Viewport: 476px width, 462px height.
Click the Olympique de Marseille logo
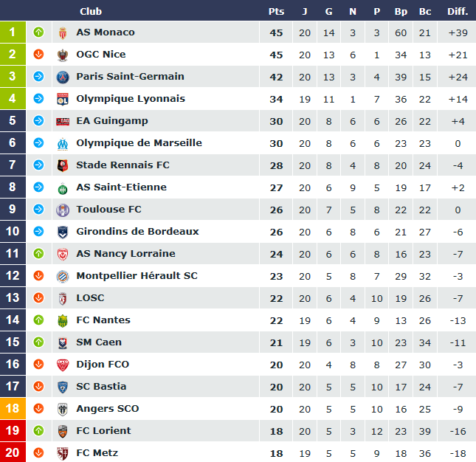pyautogui.click(x=63, y=144)
